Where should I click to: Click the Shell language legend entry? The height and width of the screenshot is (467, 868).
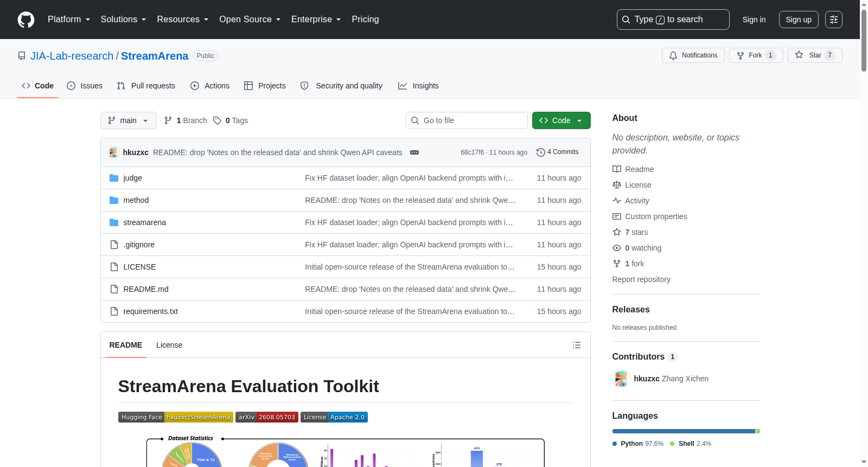coord(691,444)
